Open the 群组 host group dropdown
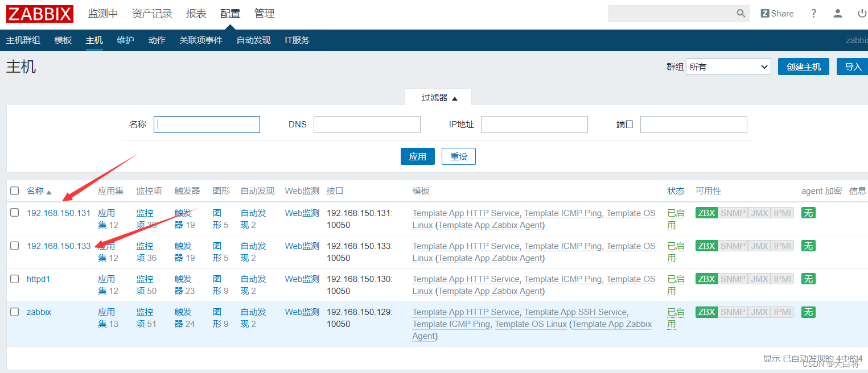 pyautogui.click(x=729, y=67)
